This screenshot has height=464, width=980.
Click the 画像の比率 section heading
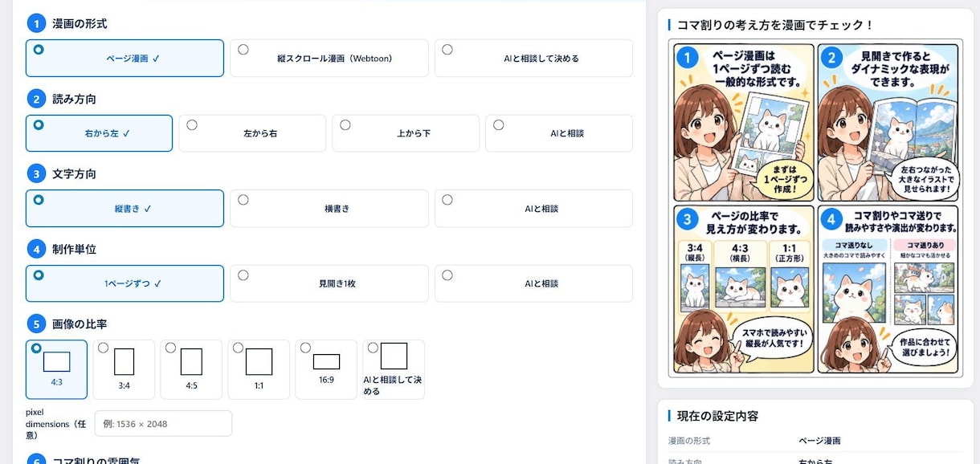pos(80,324)
